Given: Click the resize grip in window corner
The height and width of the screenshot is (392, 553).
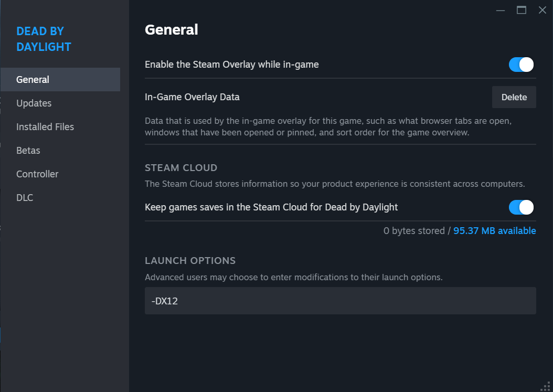Looking at the screenshot, I should tap(545, 386).
